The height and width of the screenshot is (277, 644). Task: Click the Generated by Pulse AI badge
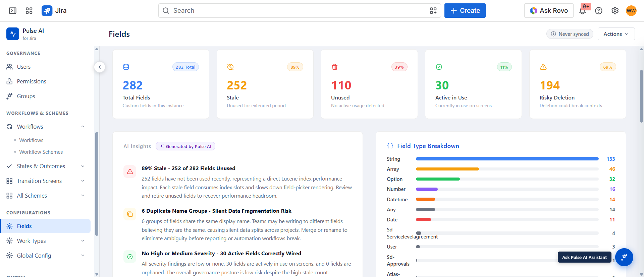pyautogui.click(x=185, y=146)
